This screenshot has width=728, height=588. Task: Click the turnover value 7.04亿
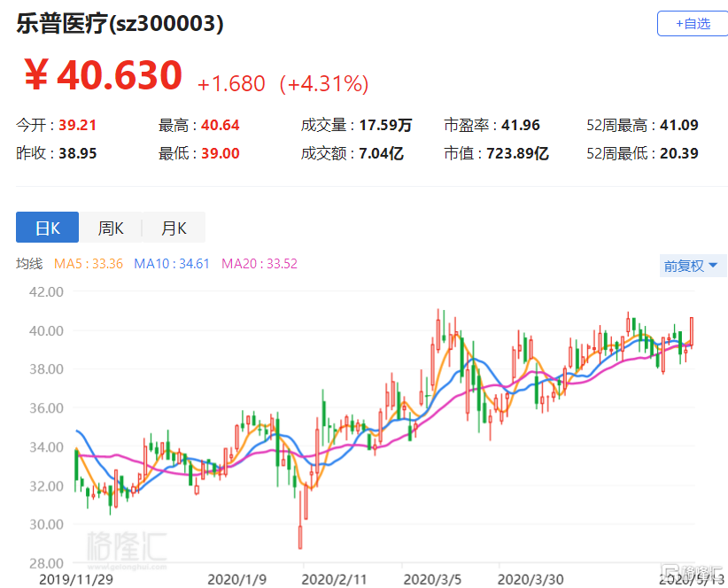(x=381, y=153)
